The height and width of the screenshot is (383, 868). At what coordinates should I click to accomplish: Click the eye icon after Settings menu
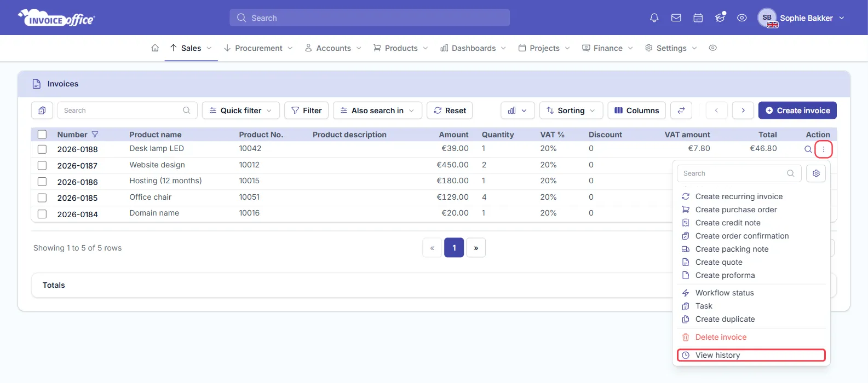point(712,48)
